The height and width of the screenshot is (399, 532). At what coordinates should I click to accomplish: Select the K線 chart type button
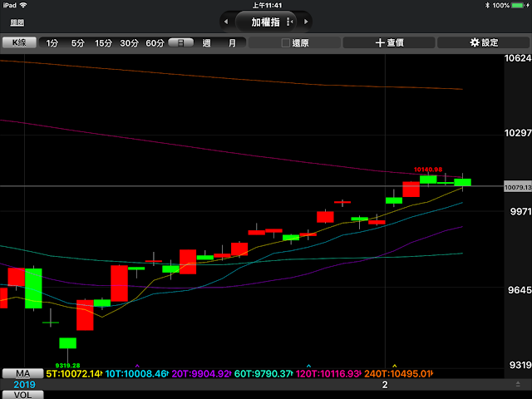pos(19,42)
